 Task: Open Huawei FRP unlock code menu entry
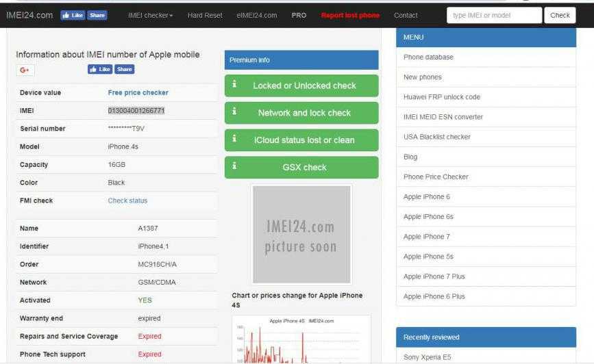coord(442,97)
